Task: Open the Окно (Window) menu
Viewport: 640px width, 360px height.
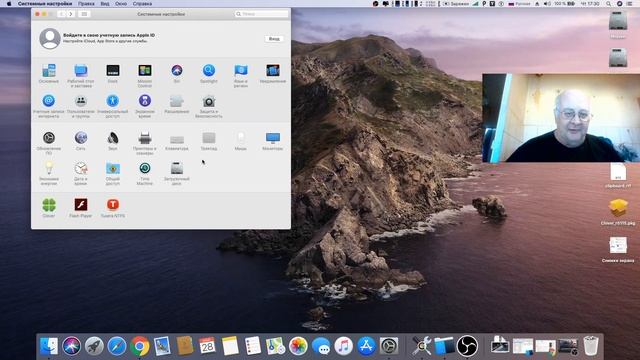Action: 121,4
